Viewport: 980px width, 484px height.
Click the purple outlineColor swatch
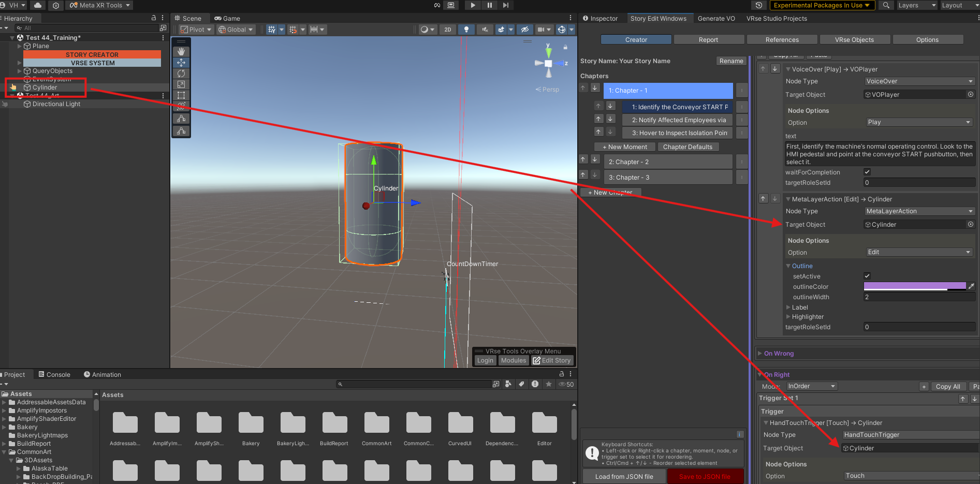click(914, 286)
